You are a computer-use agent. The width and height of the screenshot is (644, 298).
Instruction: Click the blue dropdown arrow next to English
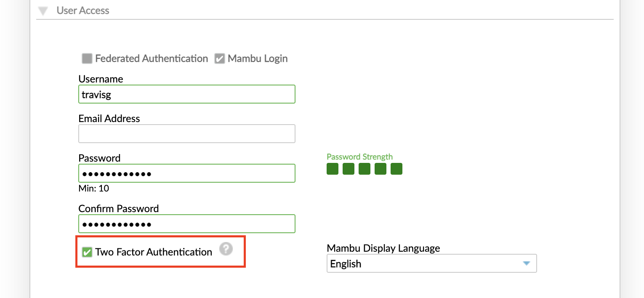pos(526,263)
